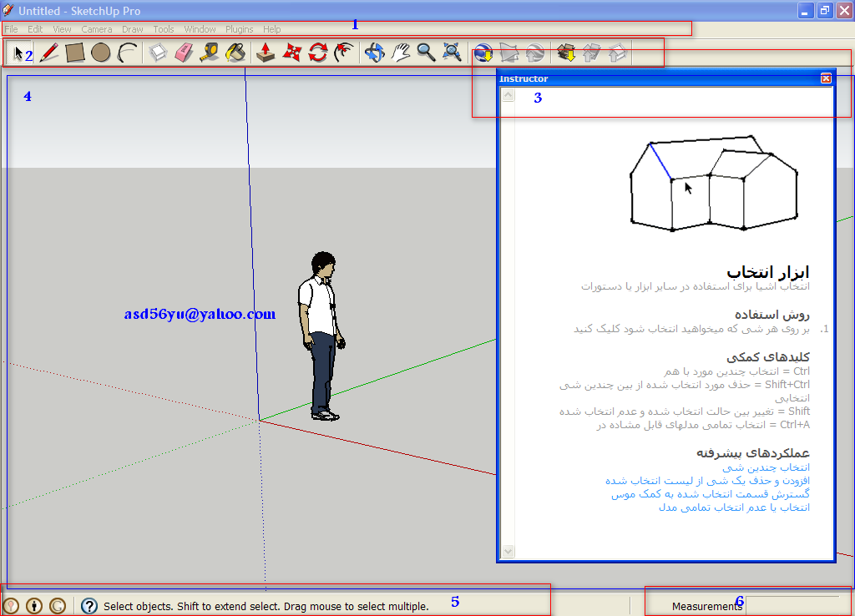Select the standing man figure in viewport
This screenshot has height=616, width=855.
(x=321, y=336)
